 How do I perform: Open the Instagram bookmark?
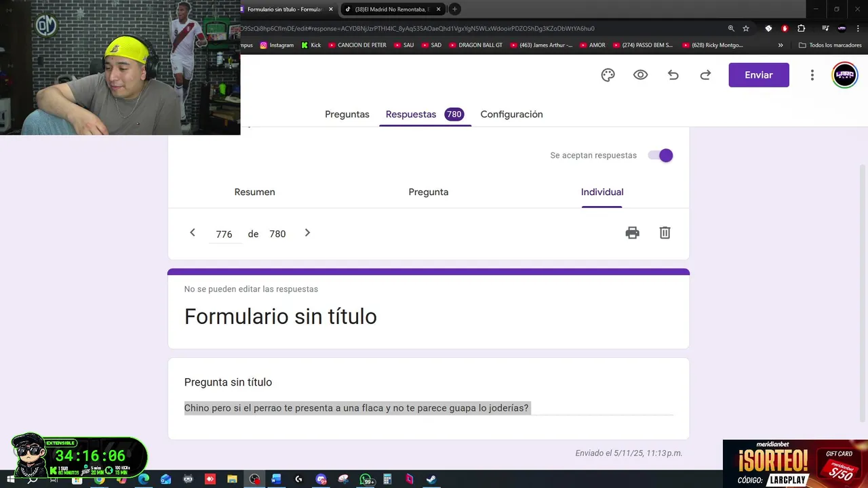pos(277,45)
